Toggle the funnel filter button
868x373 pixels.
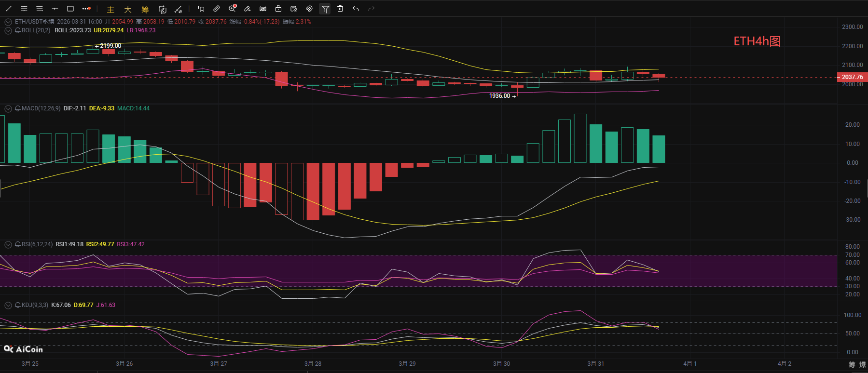coord(325,9)
